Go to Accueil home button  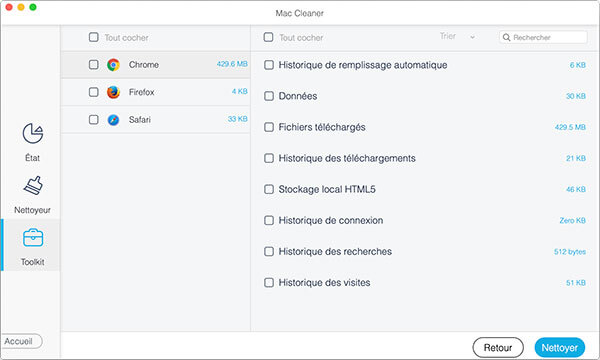[x=21, y=341]
